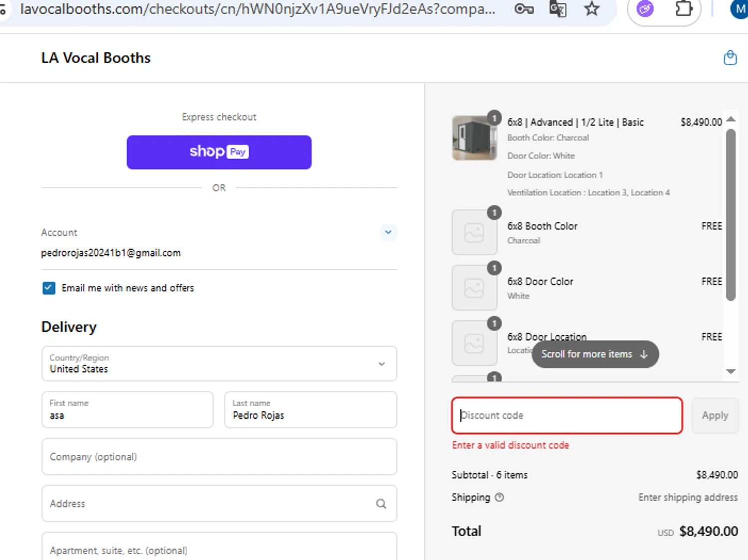The width and height of the screenshot is (748, 560).
Task: Click the 'Booth Color: Charcoal' line
Action: (548, 138)
